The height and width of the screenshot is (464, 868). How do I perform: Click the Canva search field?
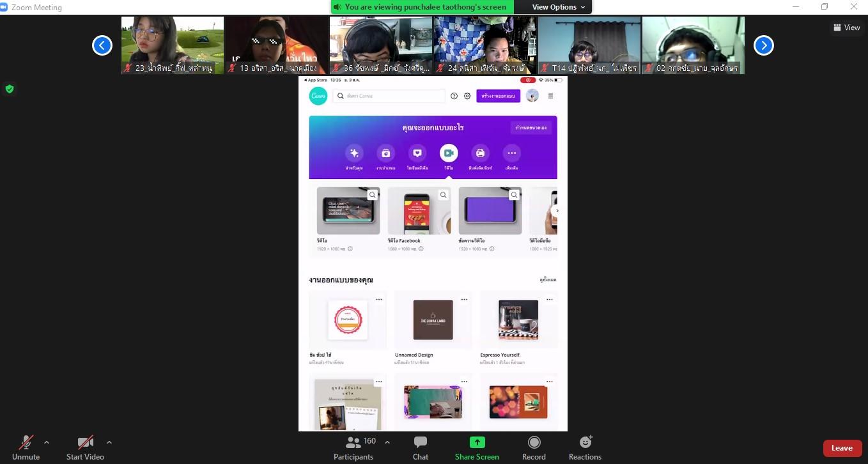389,96
